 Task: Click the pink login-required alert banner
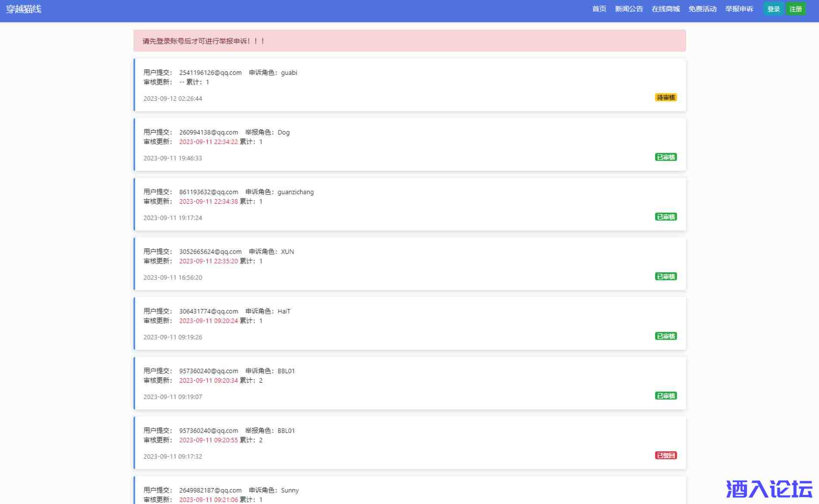pyautogui.click(x=409, y=41)
